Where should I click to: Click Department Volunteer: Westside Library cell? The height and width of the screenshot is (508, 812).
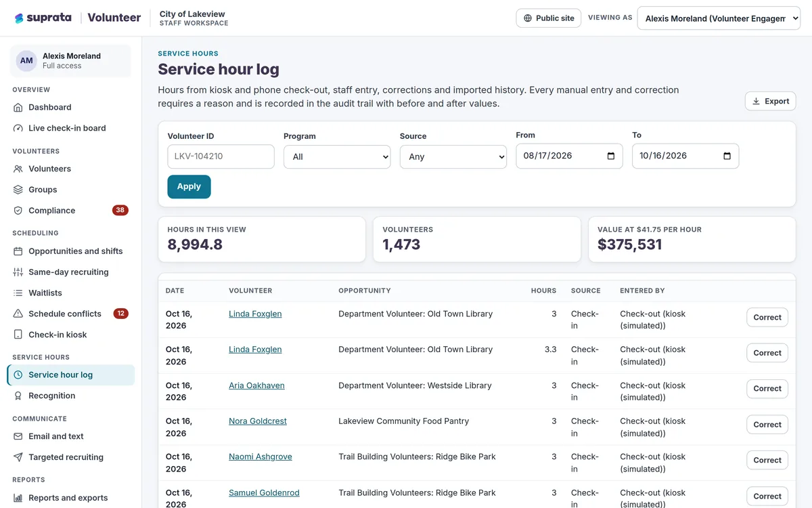(415, 385)
